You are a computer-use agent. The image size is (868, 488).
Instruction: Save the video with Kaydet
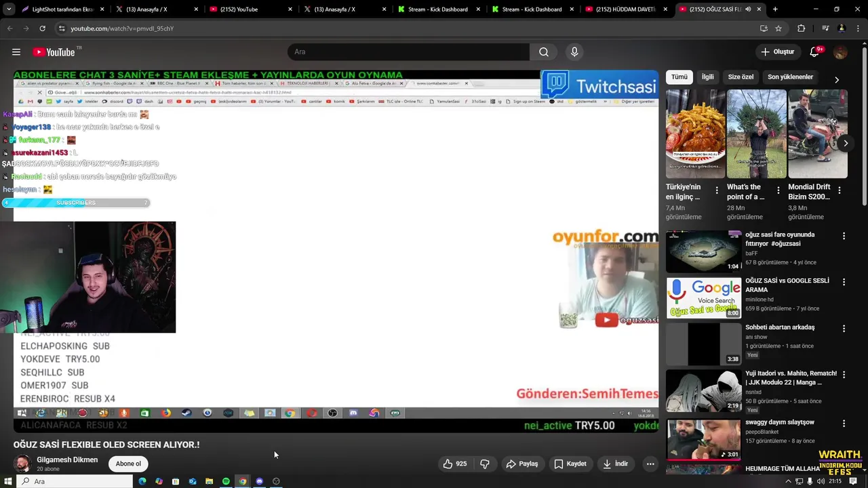coord(570,464)
